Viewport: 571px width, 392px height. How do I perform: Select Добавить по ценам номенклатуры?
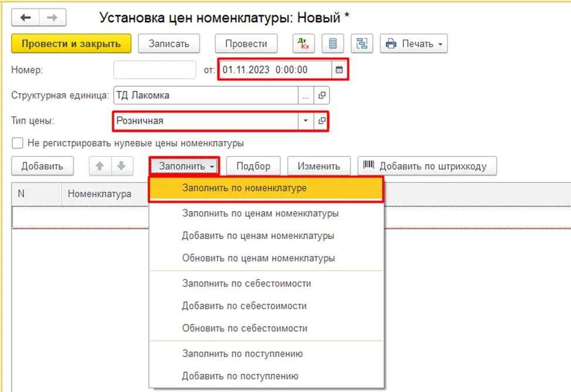[266, 236]
